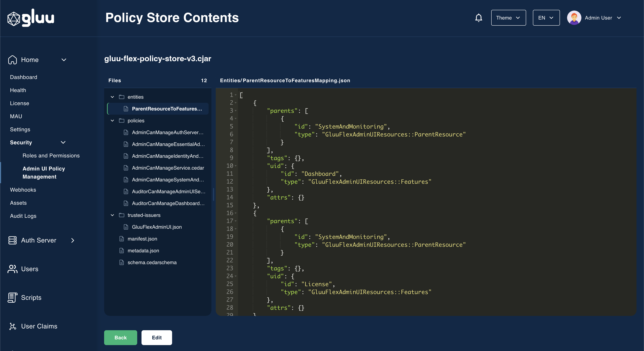
Task: Click the file tree scrollbar handle
Action: (x=213, y=194)
